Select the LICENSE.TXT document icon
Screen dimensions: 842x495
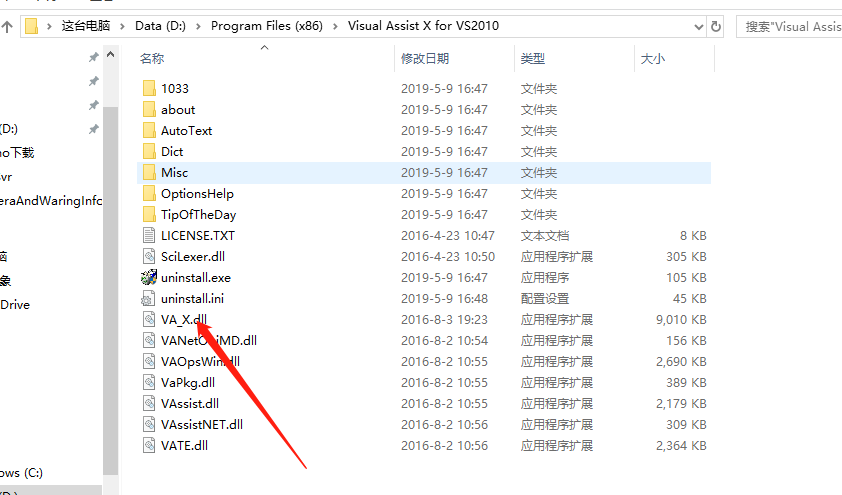[x=149, y=235]
